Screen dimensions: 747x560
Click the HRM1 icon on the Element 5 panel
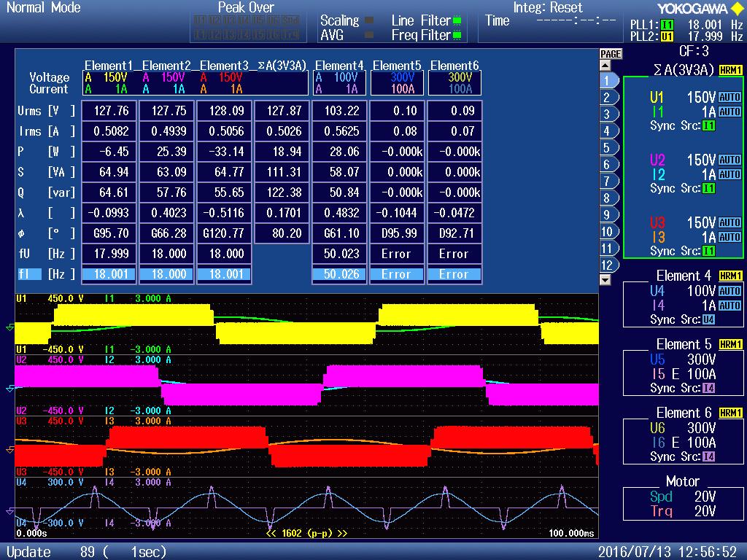(731, 345)
